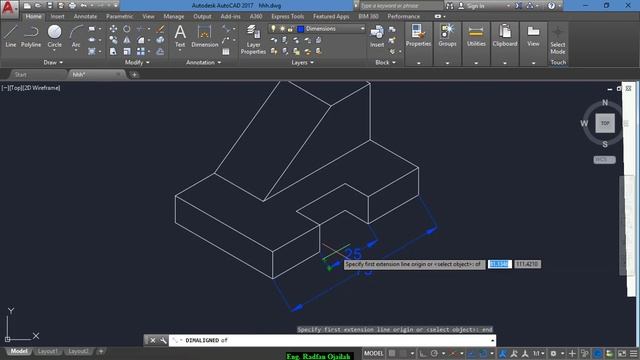Open the Parametric ribbon tab
This screenshot has width=640, height=360.
coord(119,16)
